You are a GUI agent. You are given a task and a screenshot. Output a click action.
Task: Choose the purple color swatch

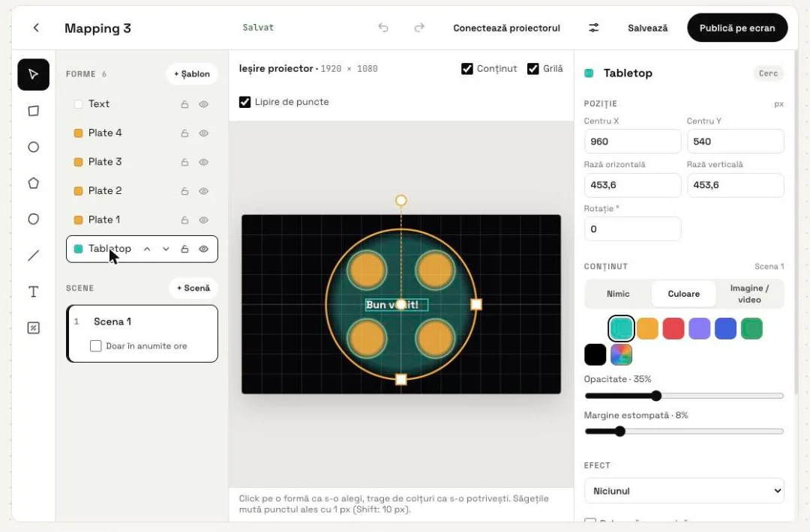[700, 329]
